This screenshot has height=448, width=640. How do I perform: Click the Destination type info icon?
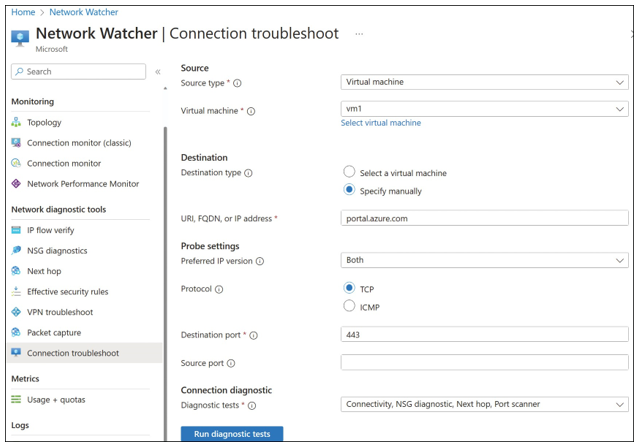248,173
